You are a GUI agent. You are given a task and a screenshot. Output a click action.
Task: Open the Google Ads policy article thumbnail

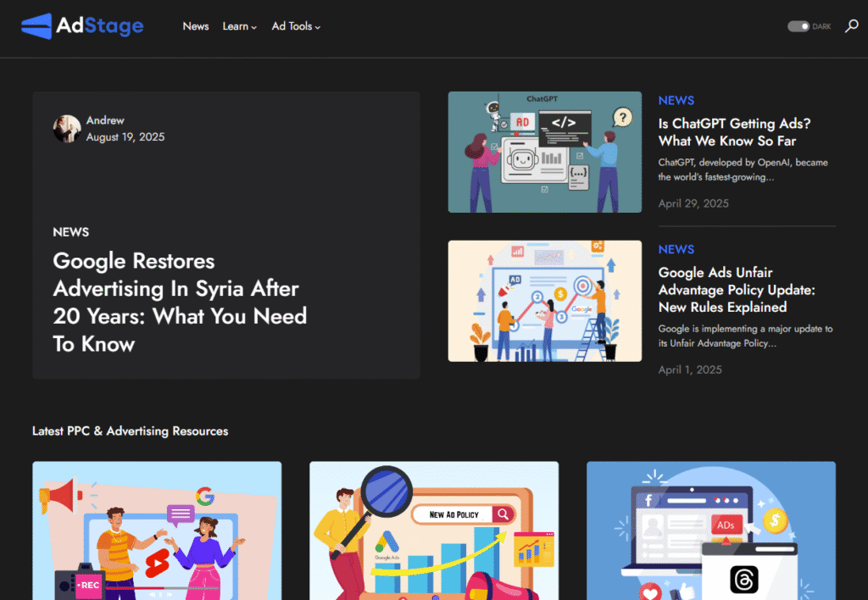544,301
